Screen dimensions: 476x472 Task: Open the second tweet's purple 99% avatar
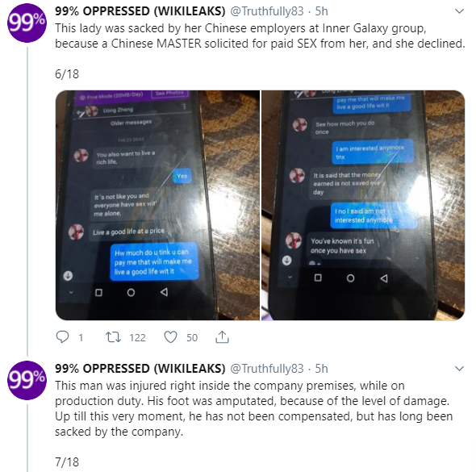tap(27, 380)
